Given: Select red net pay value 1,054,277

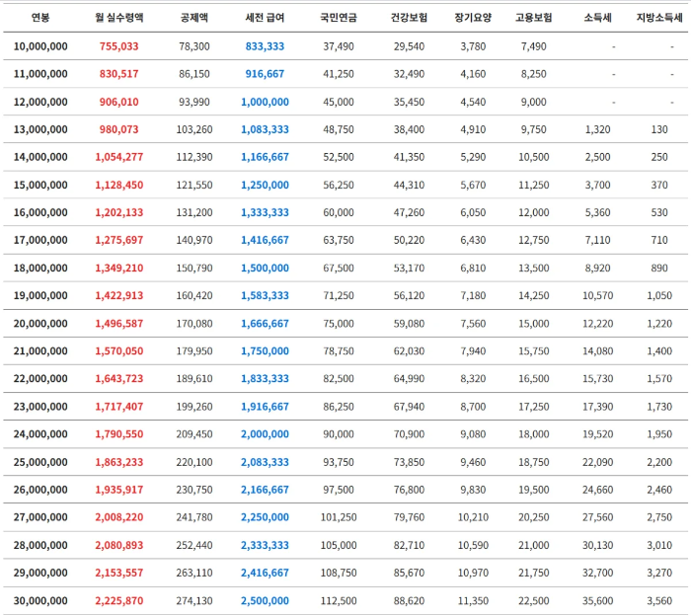Looking at the screenshot, I should [x=119, y=157].
